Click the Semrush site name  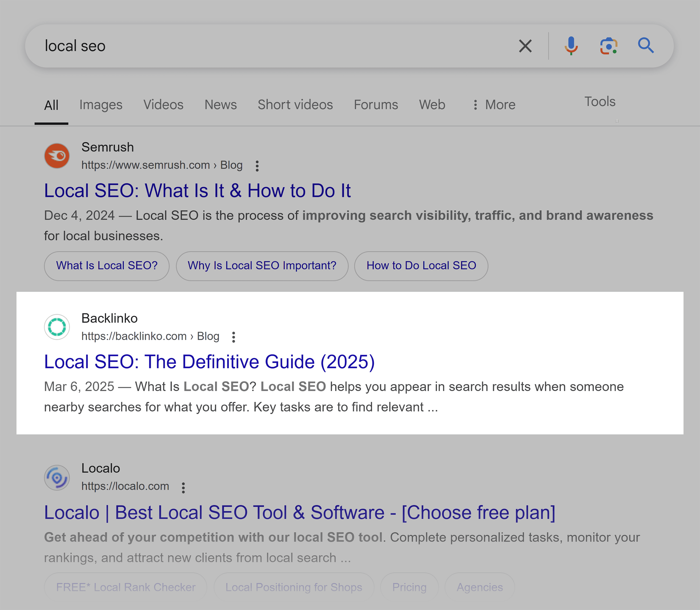click(108, 147)
